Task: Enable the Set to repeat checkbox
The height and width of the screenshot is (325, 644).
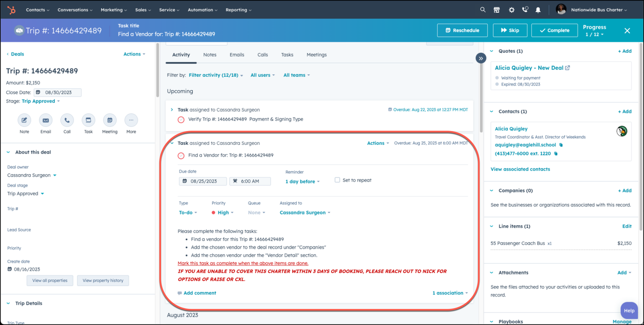Action: 337,180
